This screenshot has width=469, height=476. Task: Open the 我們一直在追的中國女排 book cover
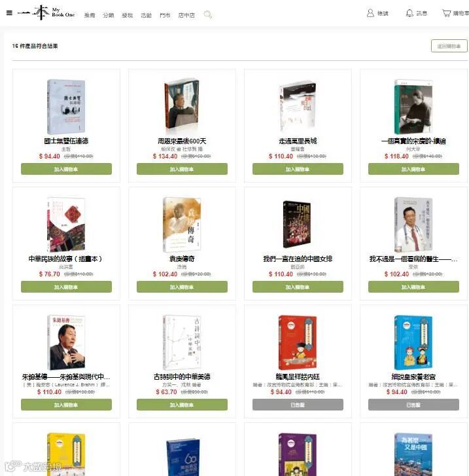coord(298,224)
